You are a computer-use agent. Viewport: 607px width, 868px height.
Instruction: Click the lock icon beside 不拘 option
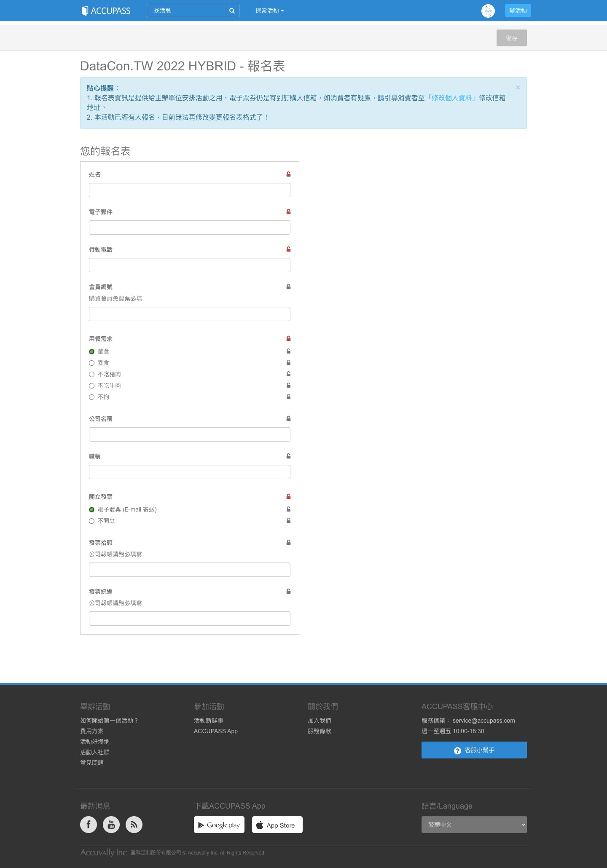[x=288, y=396]
